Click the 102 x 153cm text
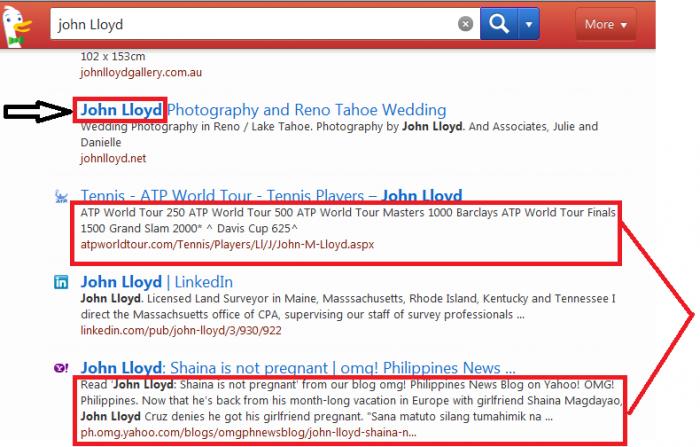 [x=113, y=57]
